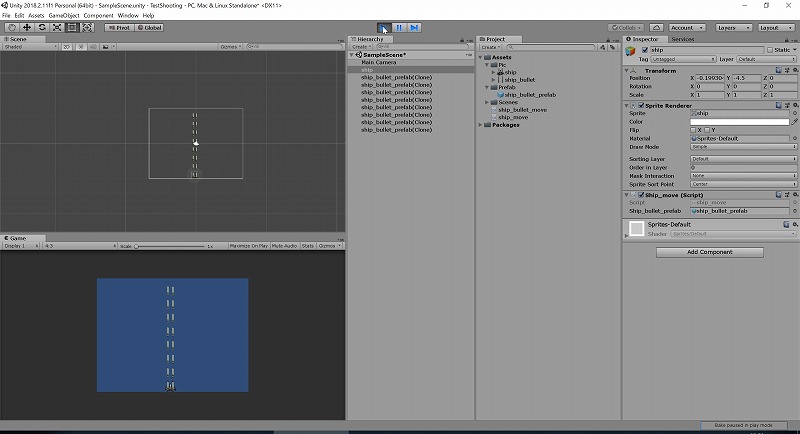Collapse the Transform component
Screen dimensions: 800x434
(627, 70)
